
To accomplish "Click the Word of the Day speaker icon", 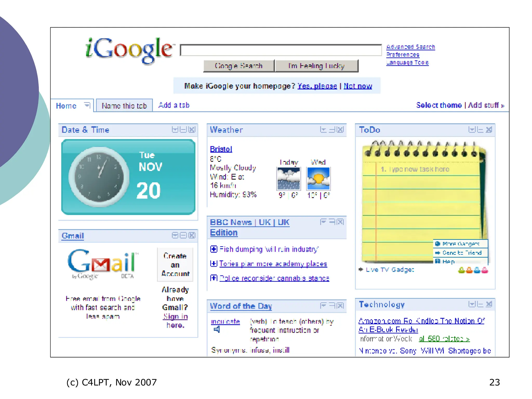I will point(217,329).
